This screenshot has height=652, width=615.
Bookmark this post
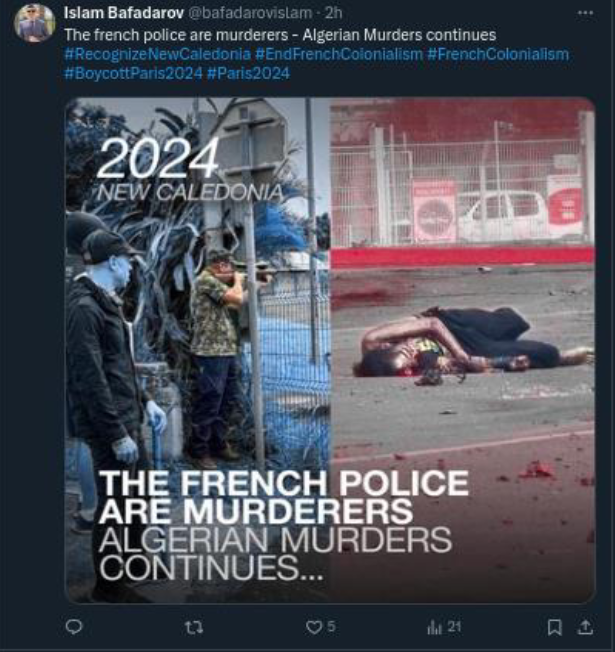(554, 627)
